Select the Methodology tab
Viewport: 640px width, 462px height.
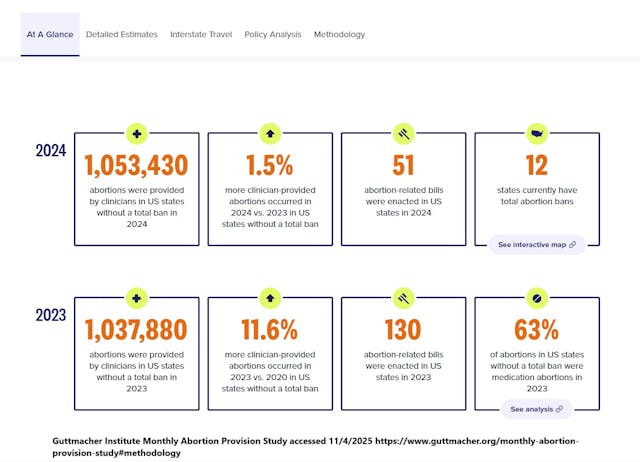[x=339, y=34]
